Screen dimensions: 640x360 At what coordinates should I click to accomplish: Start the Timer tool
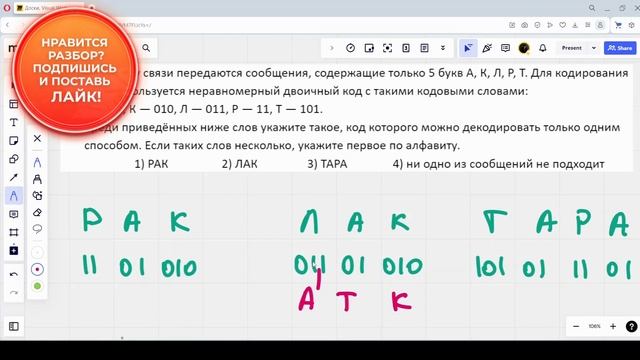350,48
